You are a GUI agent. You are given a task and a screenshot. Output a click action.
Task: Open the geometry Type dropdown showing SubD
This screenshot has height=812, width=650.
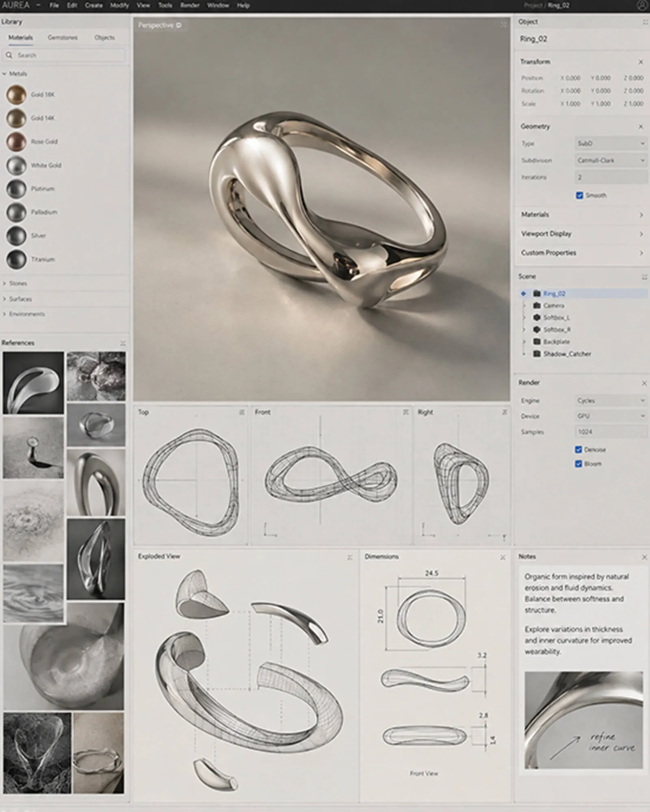point(611,143)
